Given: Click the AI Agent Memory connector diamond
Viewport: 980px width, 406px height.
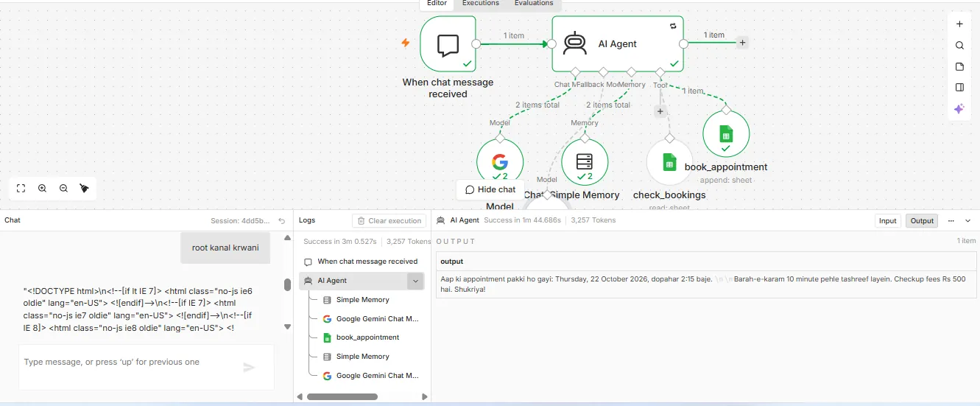Looking at the screenshot, I should pyautogui.click(x=631, y=71).
